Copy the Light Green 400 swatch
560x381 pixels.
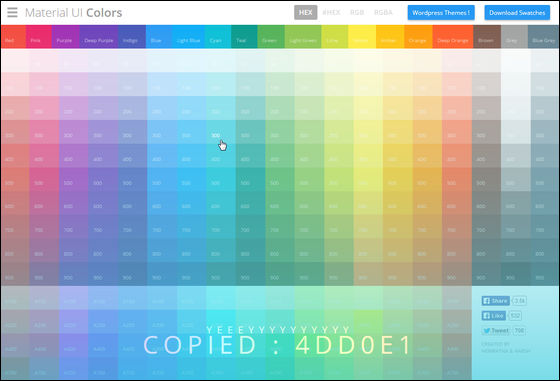point(309,155)
